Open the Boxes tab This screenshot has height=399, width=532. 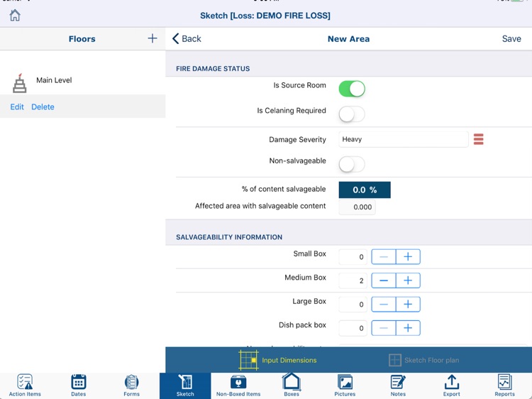pos(292,386)
